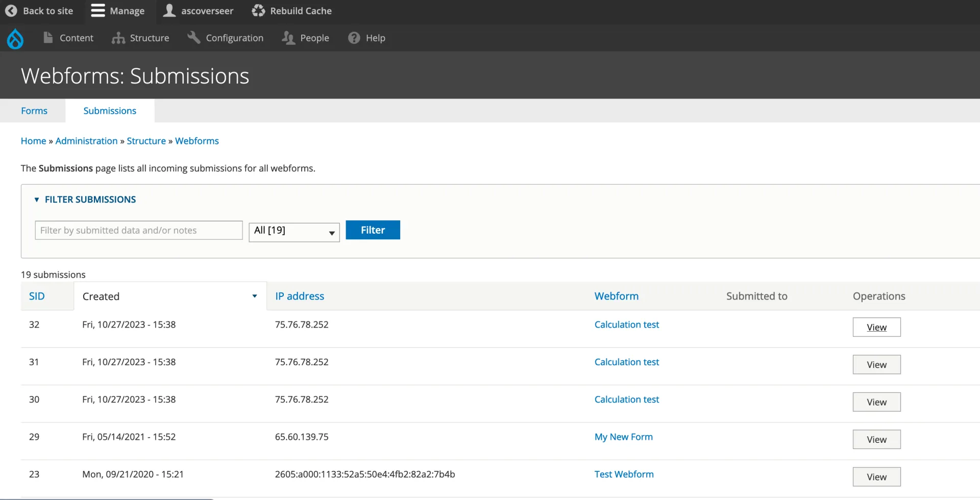This screenshot has height=500, width=980.
Task: Toggle the Manage toolbar tray
Action: point(118,11)
